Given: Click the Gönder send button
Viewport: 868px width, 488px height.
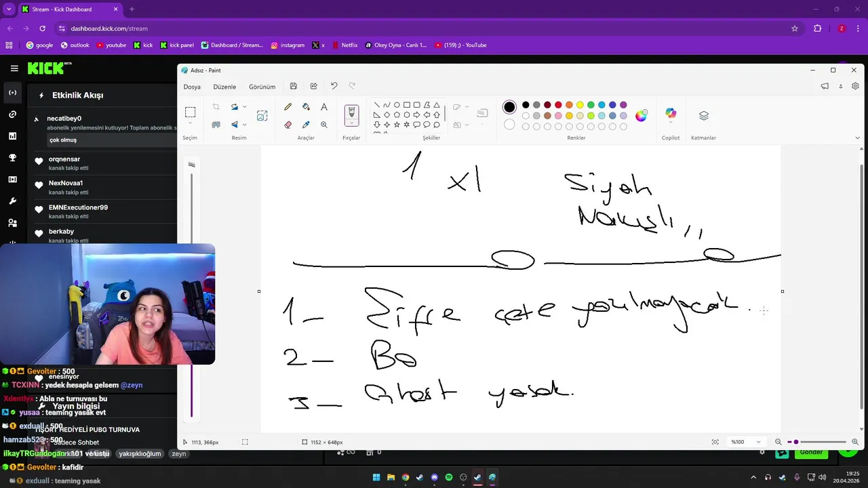Looking at the screenshot, I should 811,452.
